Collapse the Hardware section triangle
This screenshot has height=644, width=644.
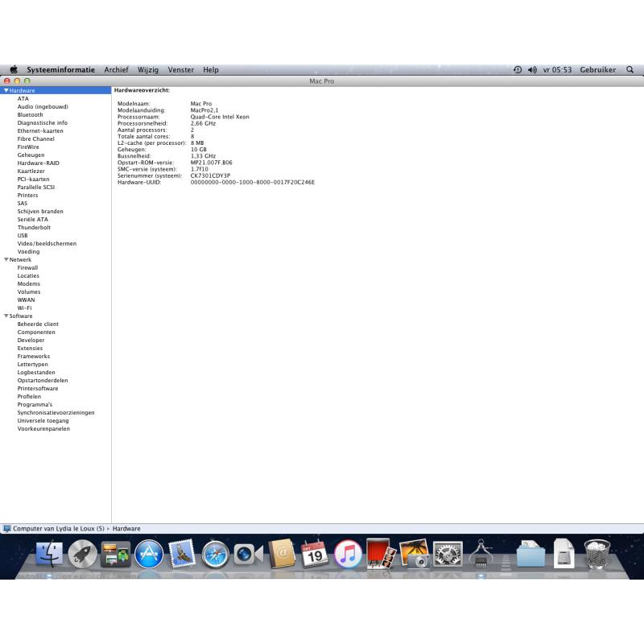click(x=6, y=90)
